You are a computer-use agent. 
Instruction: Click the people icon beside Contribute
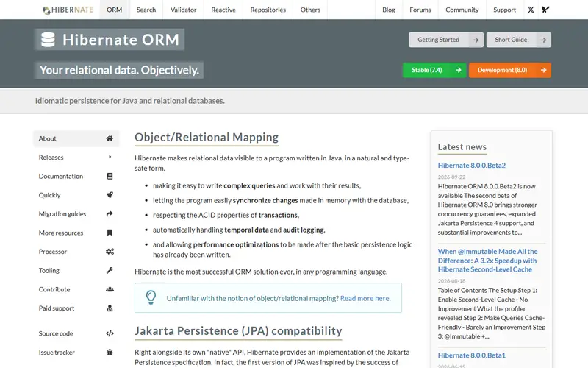[x=110, y=289]
